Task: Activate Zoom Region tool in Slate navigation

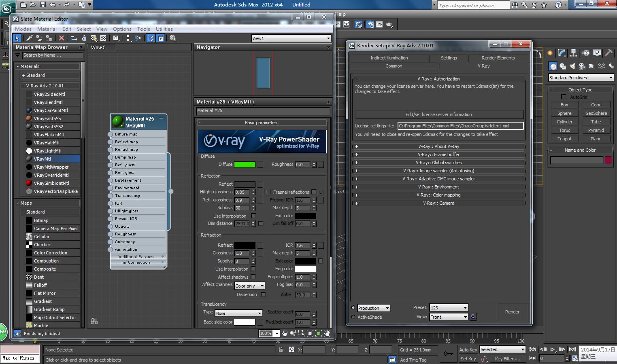Action: 301,333
